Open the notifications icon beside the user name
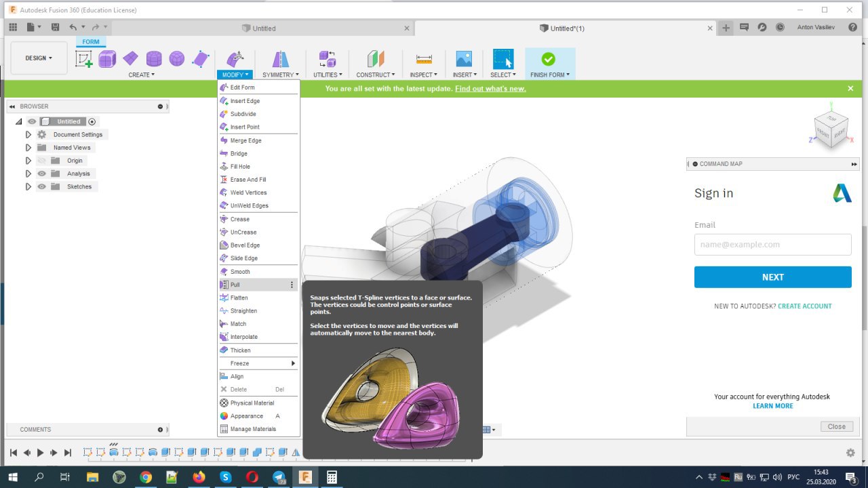Viewport: 868px width, 488px height. [x=744, y=28]
